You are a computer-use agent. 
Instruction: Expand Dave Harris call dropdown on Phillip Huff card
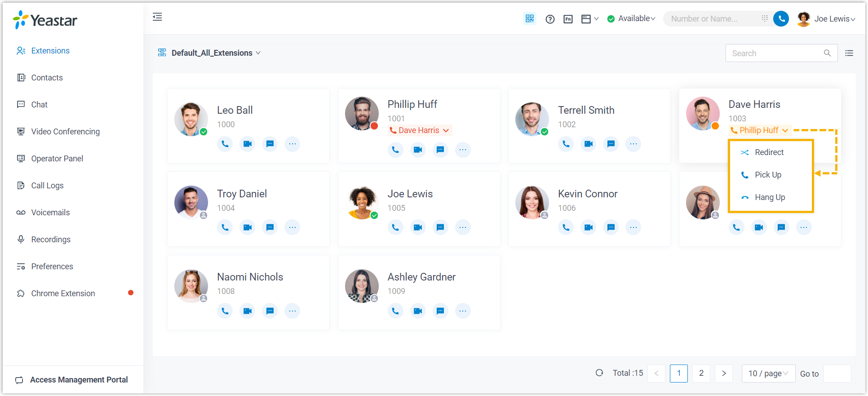(x=420, y=130)
